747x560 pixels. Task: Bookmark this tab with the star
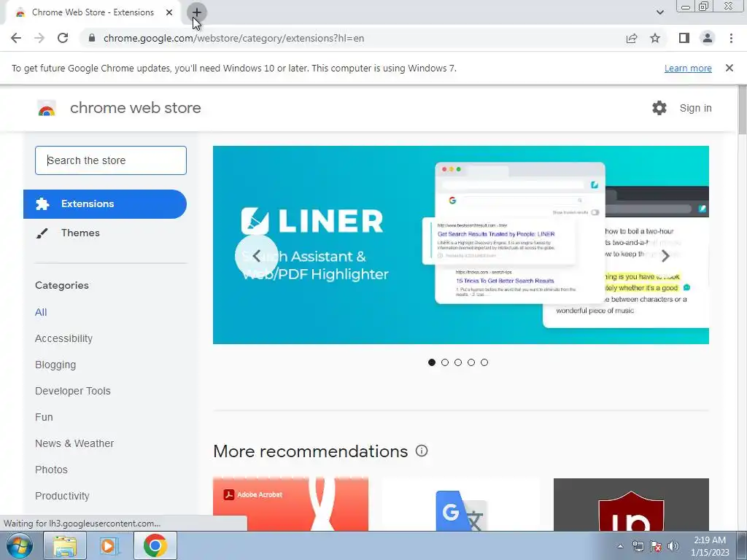click(655, 38)
